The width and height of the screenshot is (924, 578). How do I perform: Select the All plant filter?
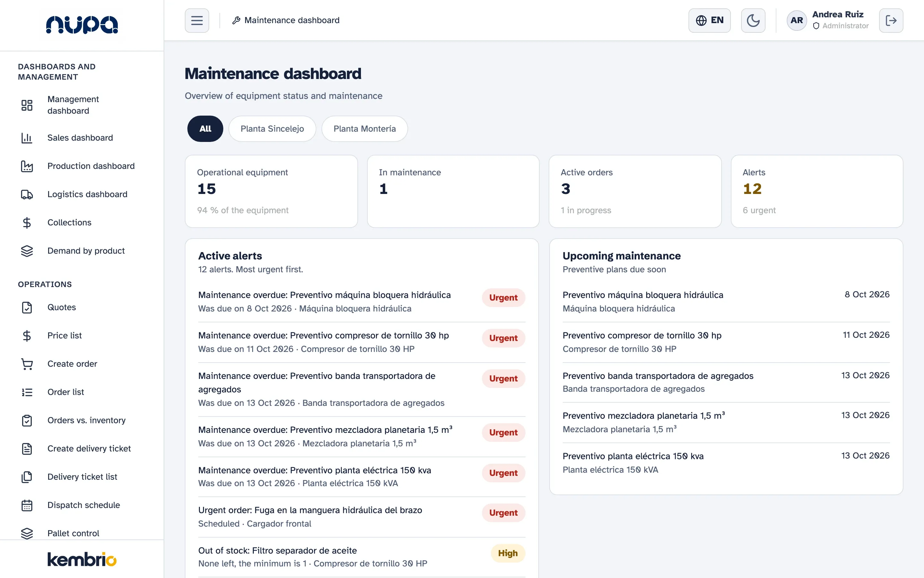pyautogui.click(x=205, y=129)
